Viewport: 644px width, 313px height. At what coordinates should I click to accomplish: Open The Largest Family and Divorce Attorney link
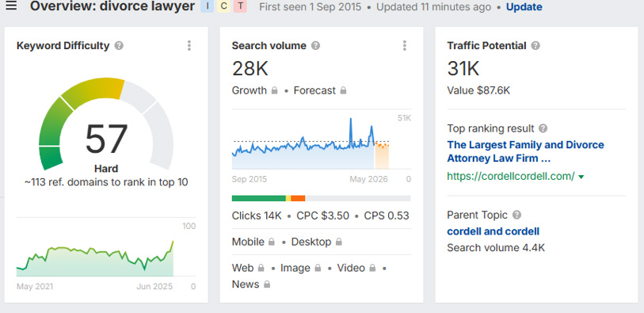(526, 151)
